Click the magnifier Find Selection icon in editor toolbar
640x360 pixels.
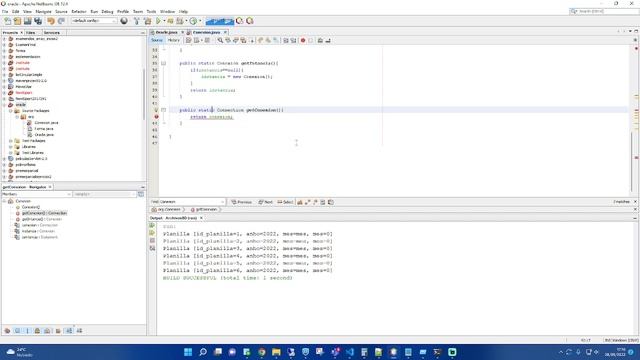click(220, 40)
